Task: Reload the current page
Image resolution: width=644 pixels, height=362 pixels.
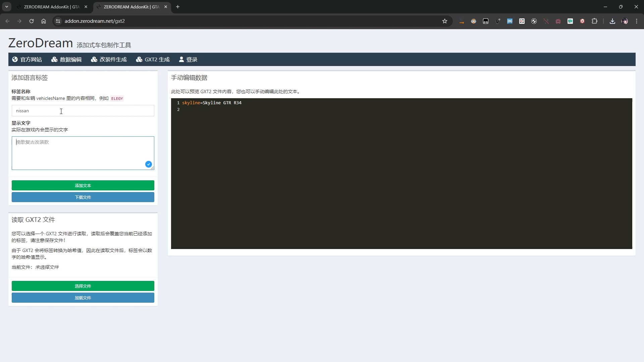Action: pos(32,21)
